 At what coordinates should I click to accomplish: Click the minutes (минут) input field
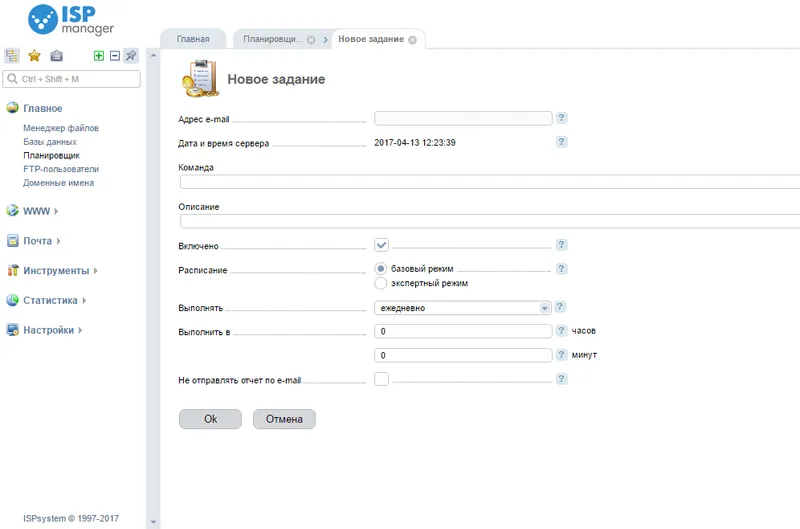click(463, 355)
